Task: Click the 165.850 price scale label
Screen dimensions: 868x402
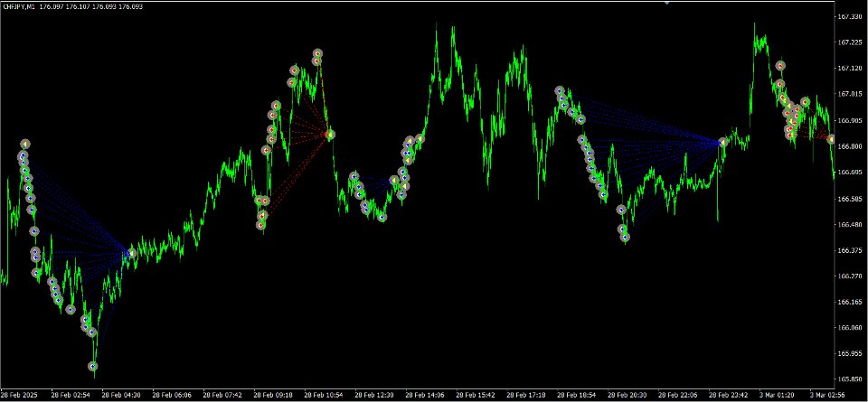Action: [x=849, y=379]
